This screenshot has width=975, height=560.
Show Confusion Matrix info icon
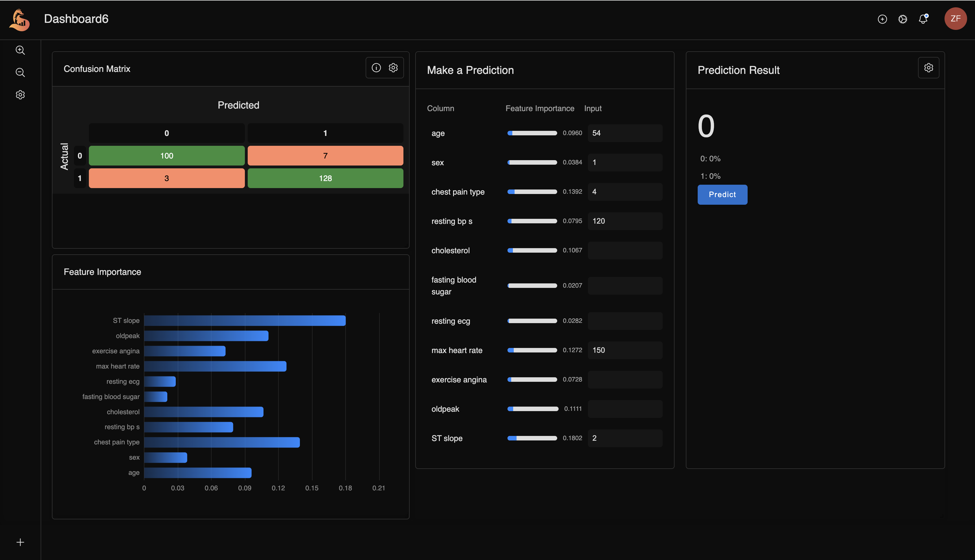point(376,68)
